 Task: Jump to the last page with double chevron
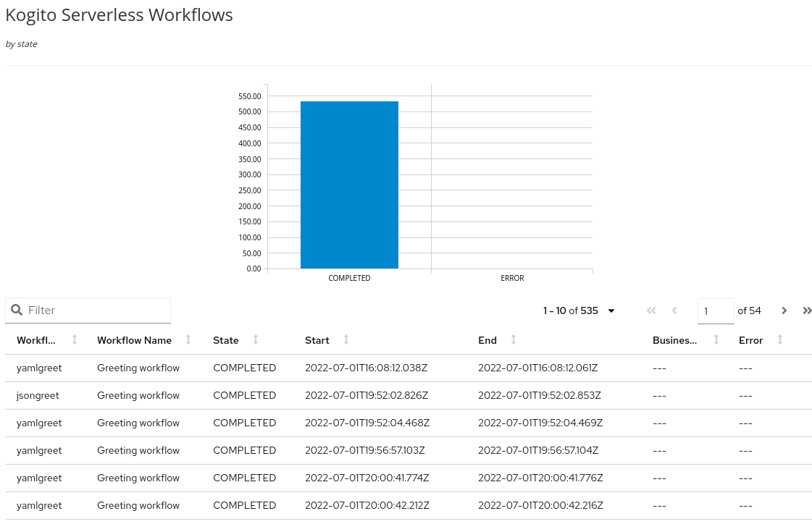tap(807, 310)
